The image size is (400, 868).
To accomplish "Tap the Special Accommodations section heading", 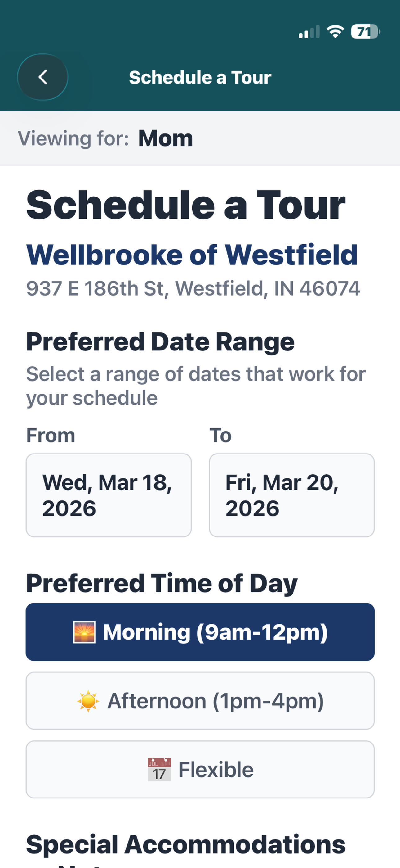I will [185, 844].
